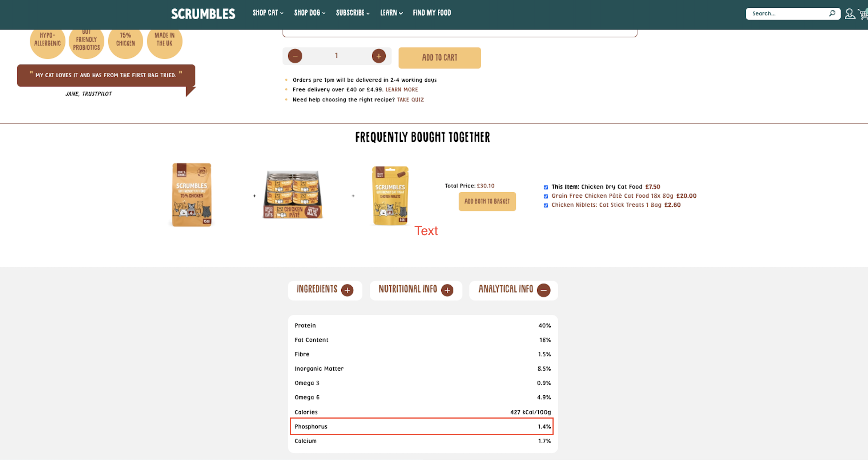
Task: Uncheck the Chicken Dry Cat Food item
Action: [x=546, y=187]
